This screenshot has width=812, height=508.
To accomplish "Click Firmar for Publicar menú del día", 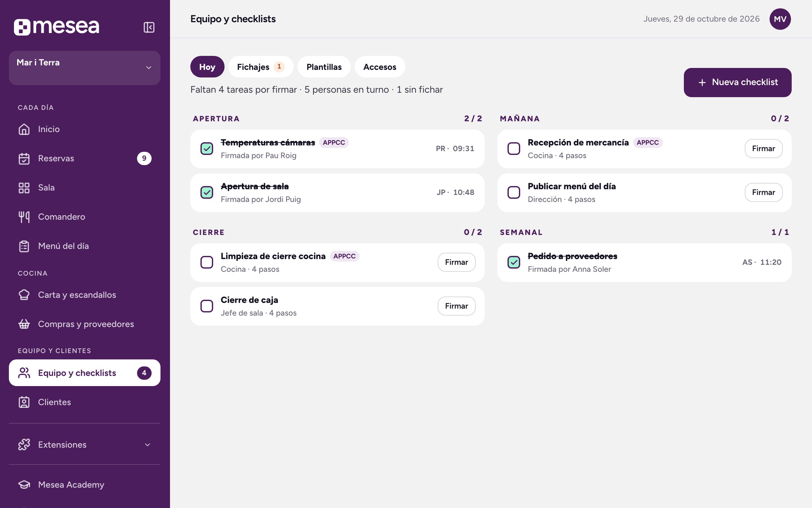I will (x=763, y=192).
